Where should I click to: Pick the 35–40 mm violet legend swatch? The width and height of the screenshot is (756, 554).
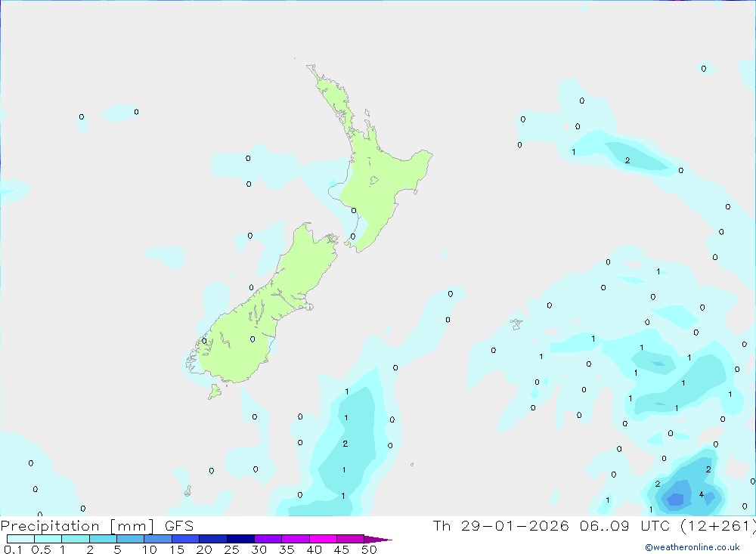pos(296,539)
